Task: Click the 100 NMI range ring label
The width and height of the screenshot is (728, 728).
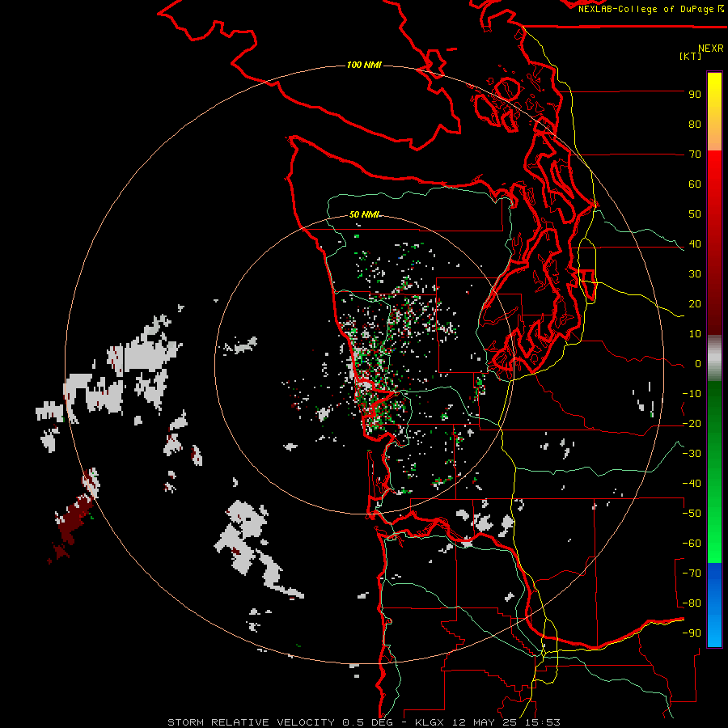Action: [x=364, y=65]
